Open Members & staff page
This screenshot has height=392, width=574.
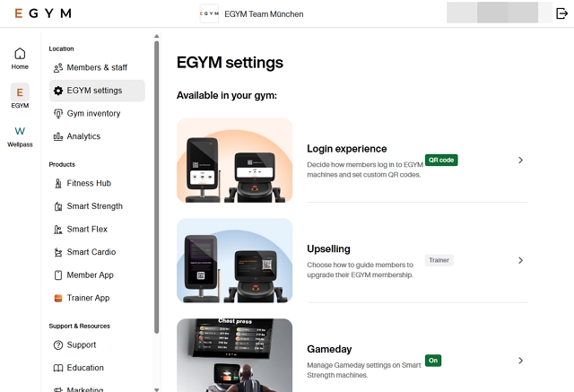[97, 67]
